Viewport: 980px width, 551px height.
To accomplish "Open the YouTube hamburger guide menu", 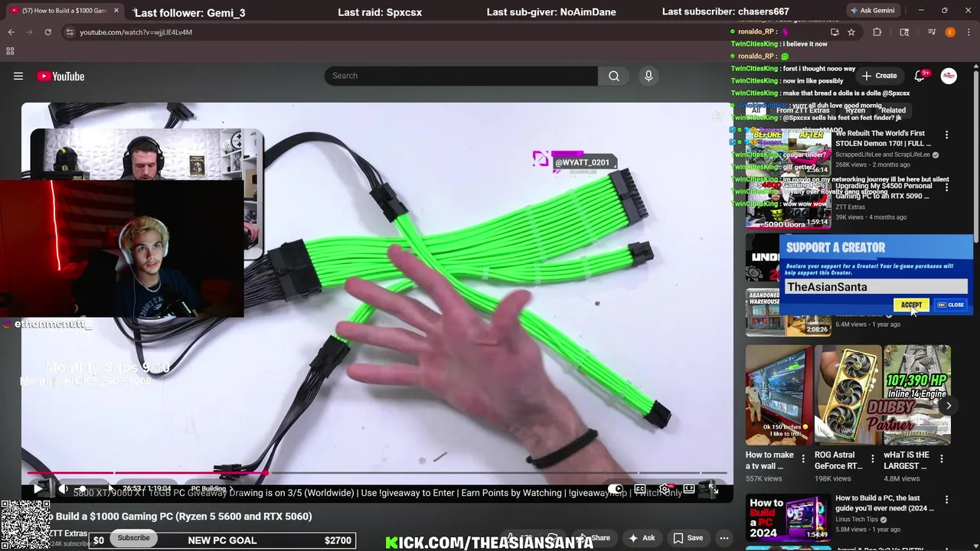I will (18, 76).
